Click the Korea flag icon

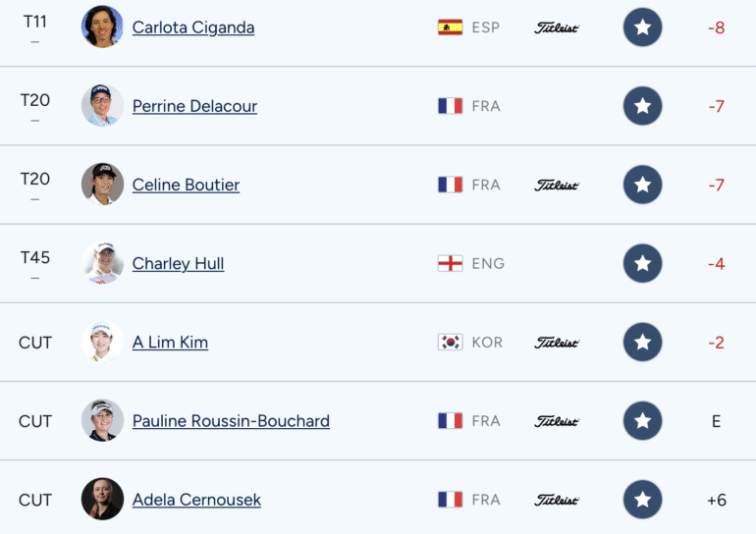click(x=450, y=343)
